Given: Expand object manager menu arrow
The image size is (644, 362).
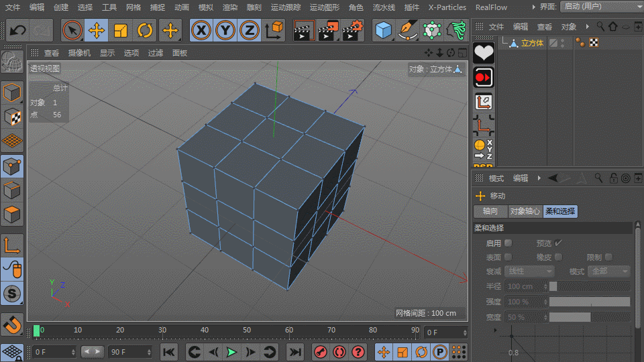Looking at the screenshot, I should pos(588,27).
